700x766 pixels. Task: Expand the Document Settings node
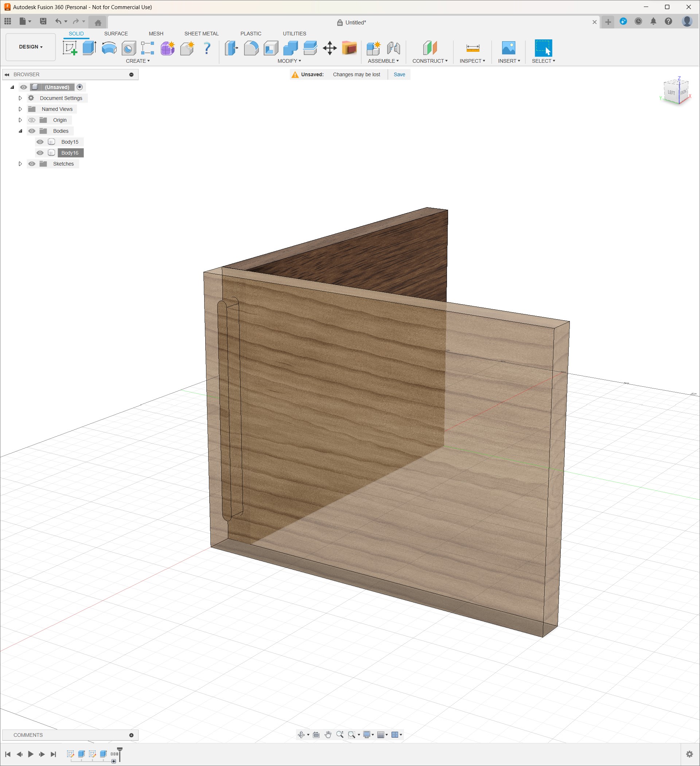20,98
